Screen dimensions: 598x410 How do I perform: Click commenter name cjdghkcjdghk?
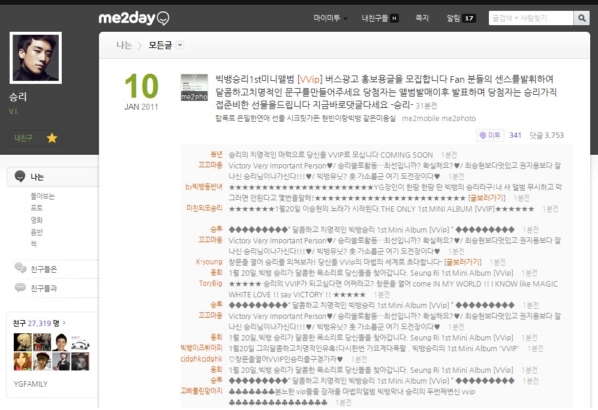(x=201, y=359)
